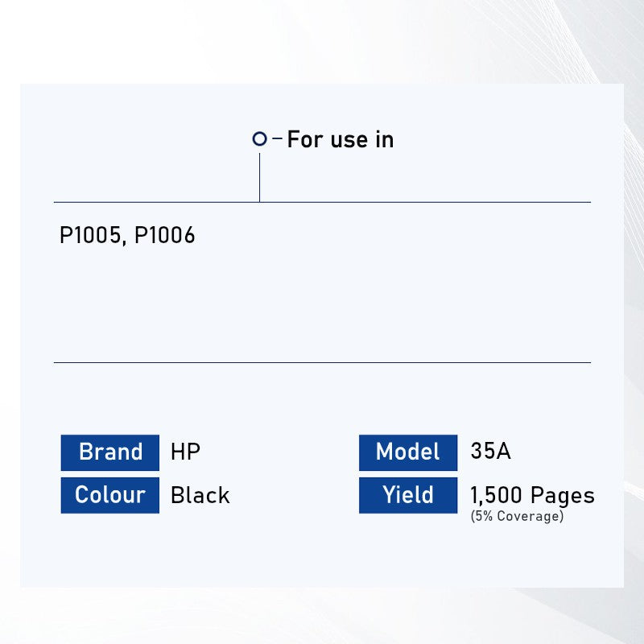Image resolution: width=644 pixels, height=644 pixels.
Task: Select the HP brand value
Action: click(185, 452)
